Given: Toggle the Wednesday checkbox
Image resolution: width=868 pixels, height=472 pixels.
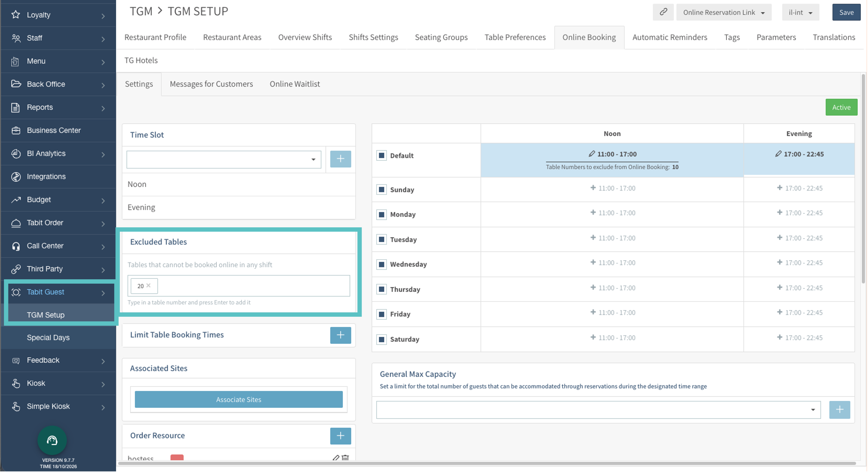Looking at the screenshot, I should tap(381, 264).
